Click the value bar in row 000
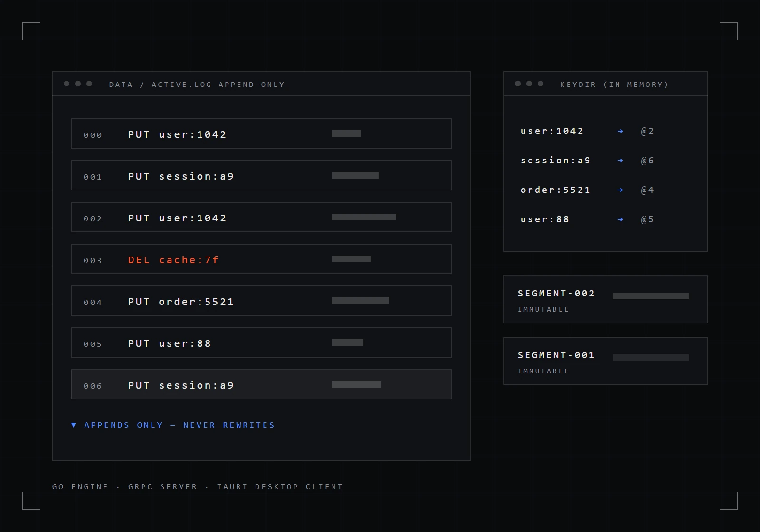 [347, 133]
